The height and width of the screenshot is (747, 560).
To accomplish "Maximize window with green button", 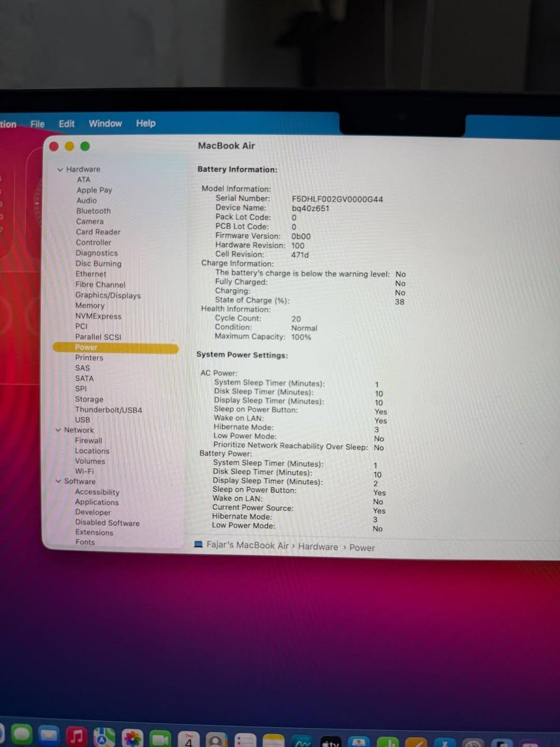I will tap(85, 146).
